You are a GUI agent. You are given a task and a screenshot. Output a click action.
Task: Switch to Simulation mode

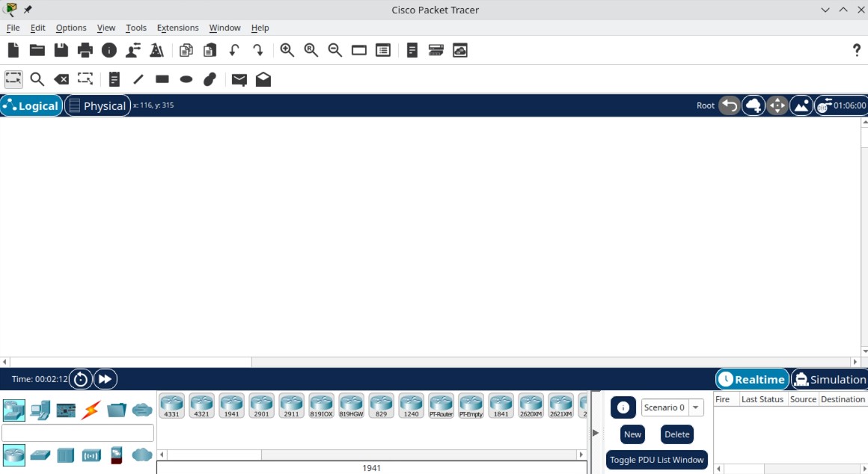pyautogui.click(x=830, y=379)
